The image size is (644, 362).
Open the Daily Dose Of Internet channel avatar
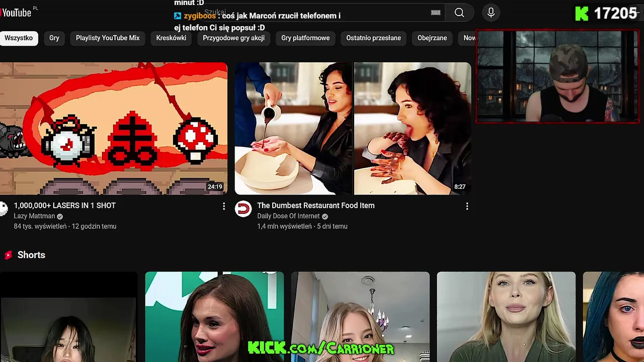click(x=243, y=209)
